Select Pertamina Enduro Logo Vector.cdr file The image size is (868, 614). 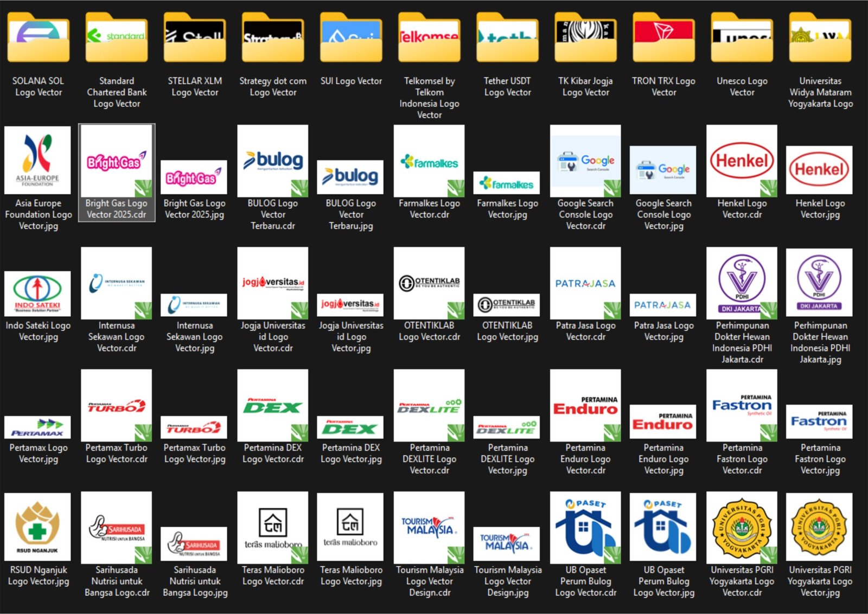pyautogui.click(x=585, y=406)
